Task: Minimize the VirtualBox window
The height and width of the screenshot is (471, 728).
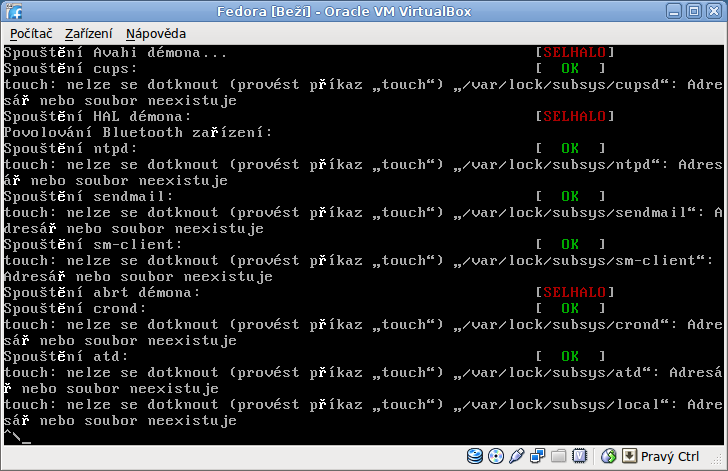Action: click(x=674, y=11)
